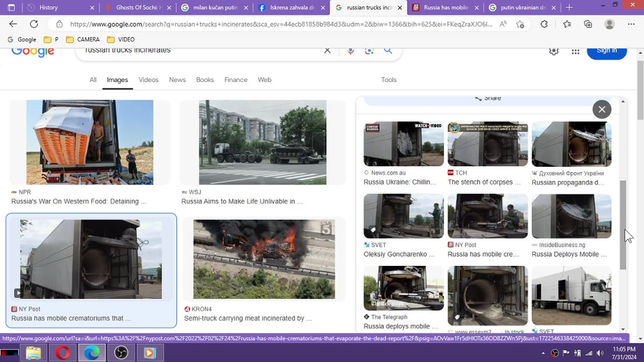Open the Extensions puzzle icon
The width and height of the screenshot is (644, 362).
tap(544, 24)
